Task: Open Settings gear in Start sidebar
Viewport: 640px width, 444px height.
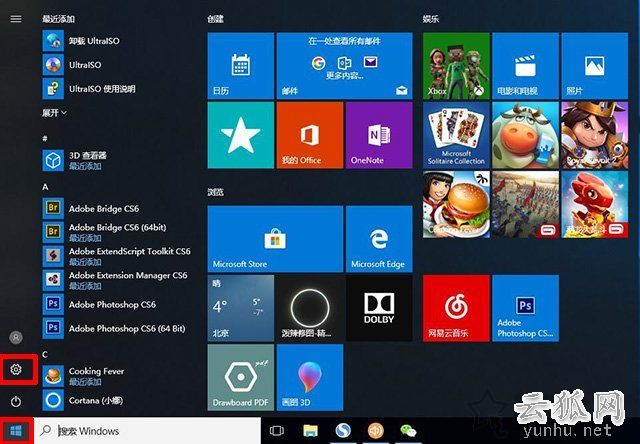Action: (x=16, y=369)
